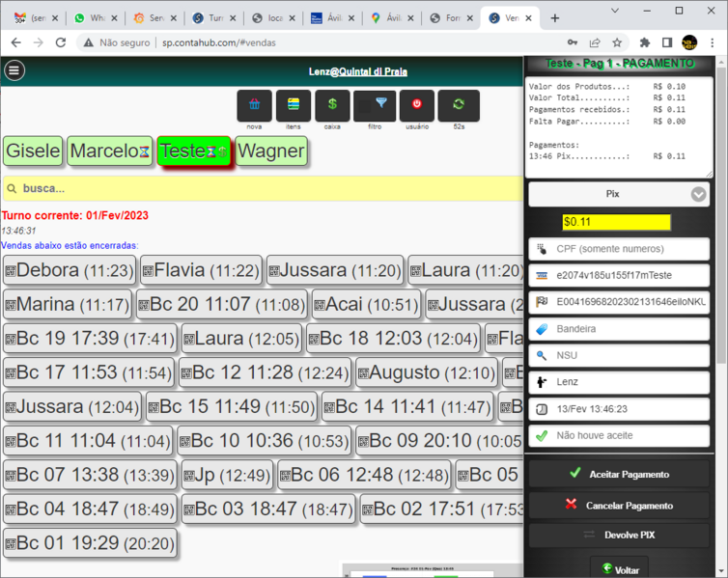
Task: Open the tab search chevron
Action: (615, 11)
